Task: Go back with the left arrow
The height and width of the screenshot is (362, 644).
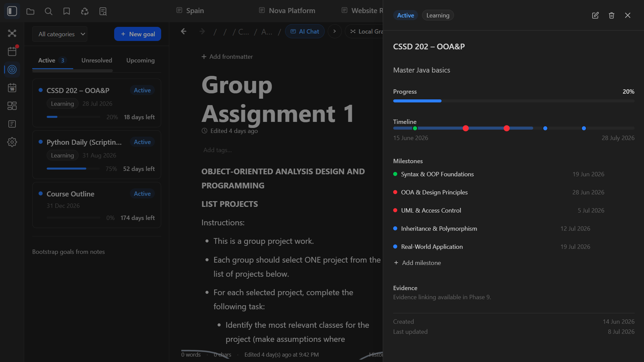Action: click(x=184, y=31)
